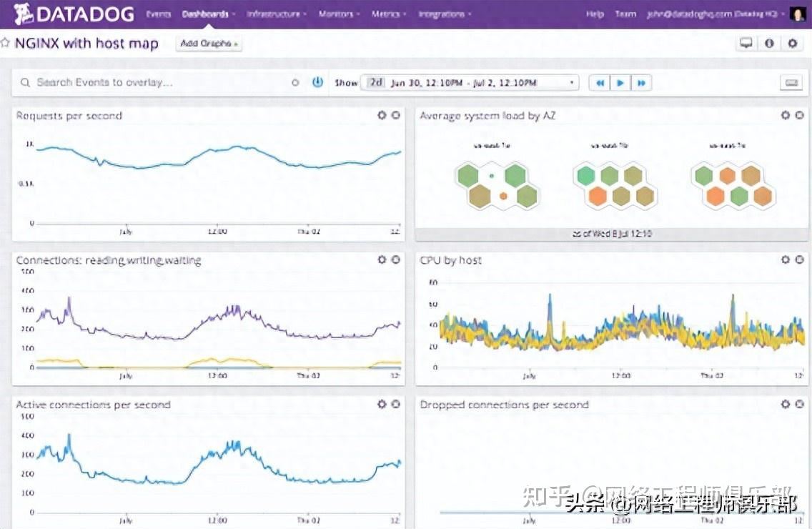Select Events in the top navigation
Image resolution: width=812 pixels, height=529 pixels.
pos(159,13)
